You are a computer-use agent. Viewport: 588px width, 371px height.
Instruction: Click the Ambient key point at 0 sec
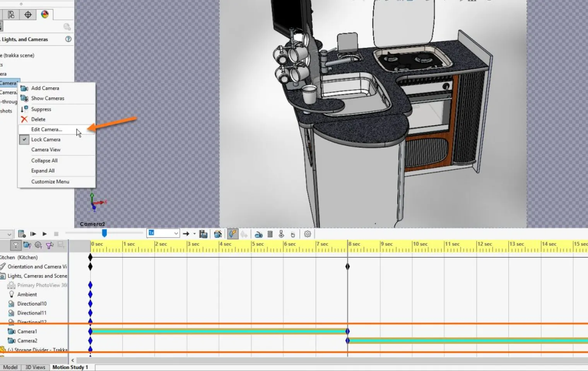(x=90, y=294)
